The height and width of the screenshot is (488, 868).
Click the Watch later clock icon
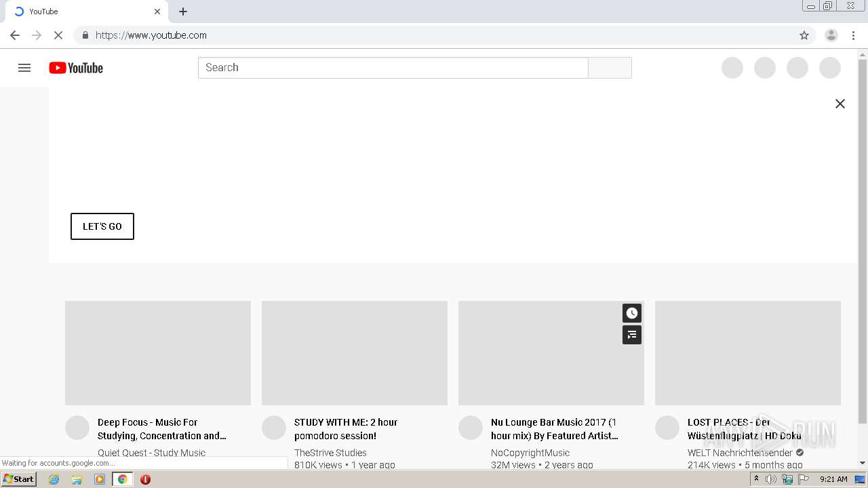(x=632, y=313)
